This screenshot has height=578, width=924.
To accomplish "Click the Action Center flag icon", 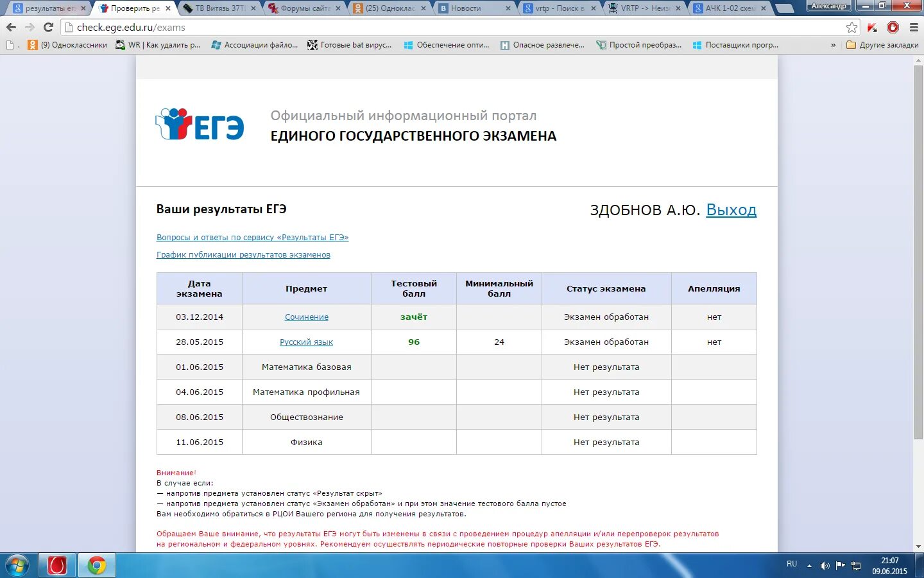I will (841, 566).
